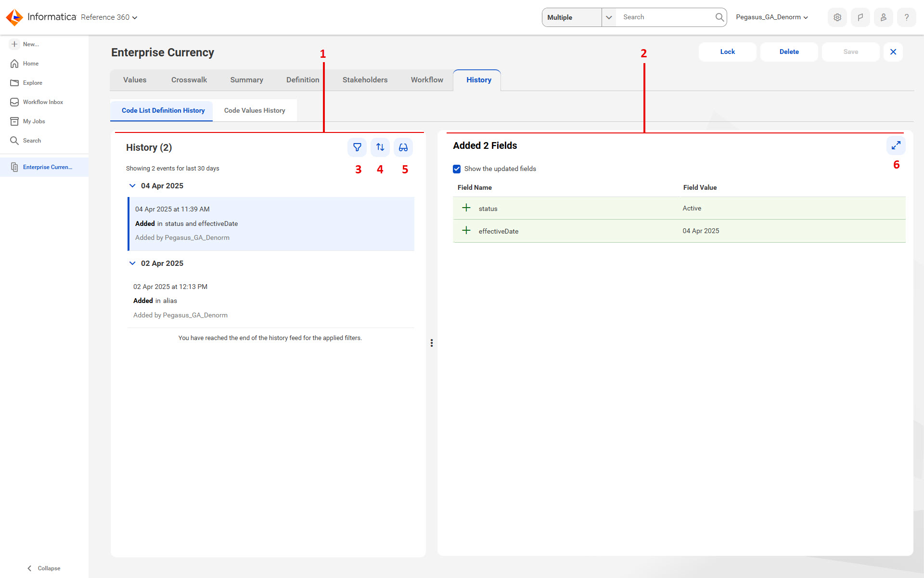924x578 pixels.
Task: Click the plus icon beside effectiveDate field
Action: pyautogui.click(x=466, y=230)
